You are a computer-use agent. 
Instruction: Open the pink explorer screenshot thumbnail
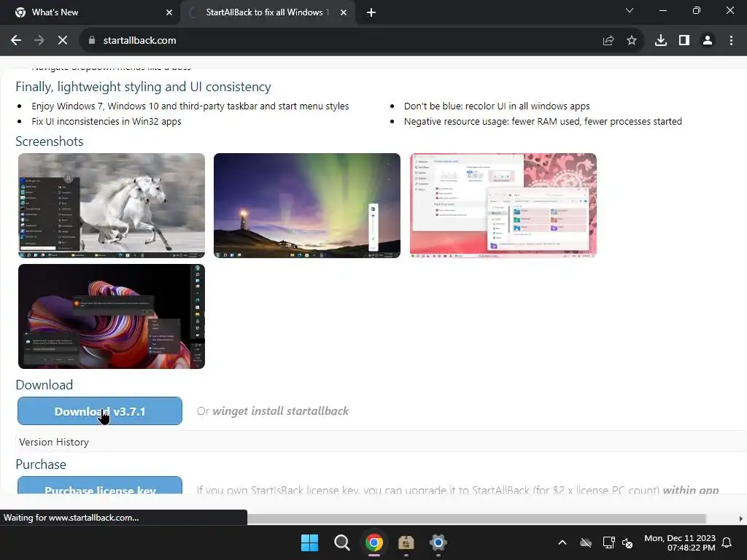(x=503, y=206)
